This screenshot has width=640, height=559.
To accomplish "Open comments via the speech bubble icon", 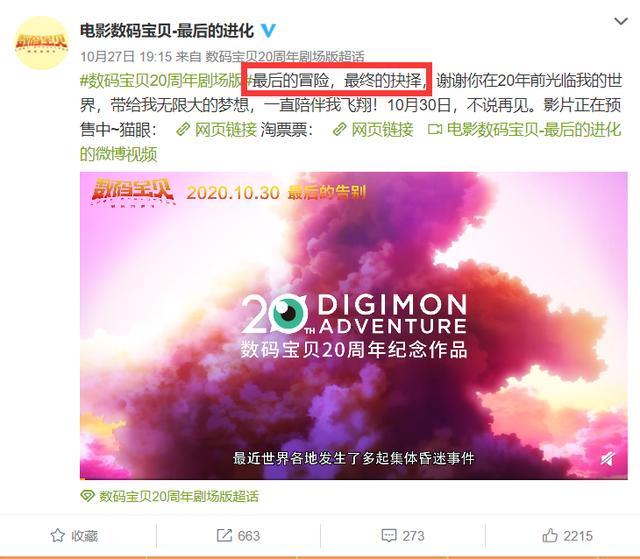I will 389,535.
